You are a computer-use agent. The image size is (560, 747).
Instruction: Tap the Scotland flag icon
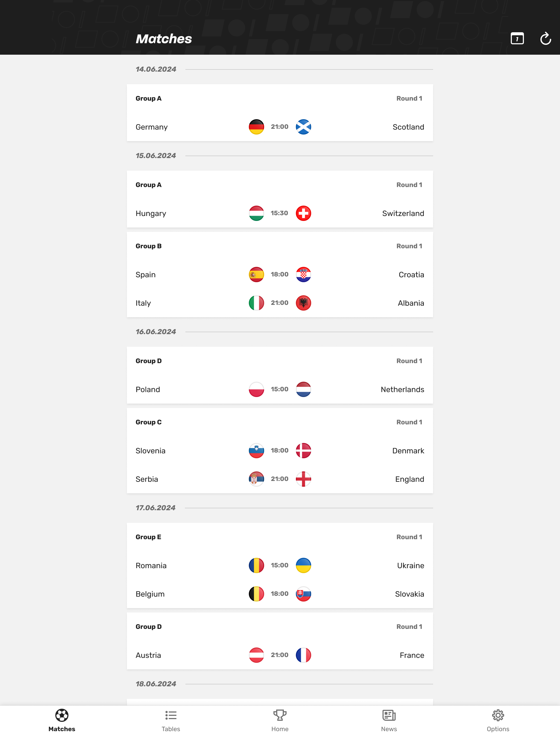(x=303, y=127)
